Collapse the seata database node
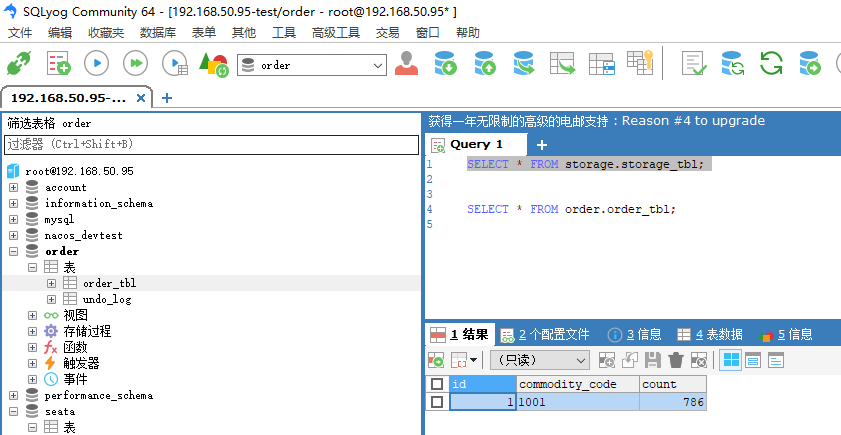 pos(13,412)
